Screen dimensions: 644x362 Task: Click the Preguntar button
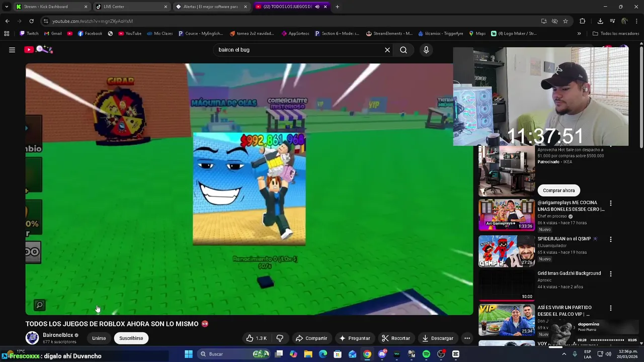coord(355,338)
